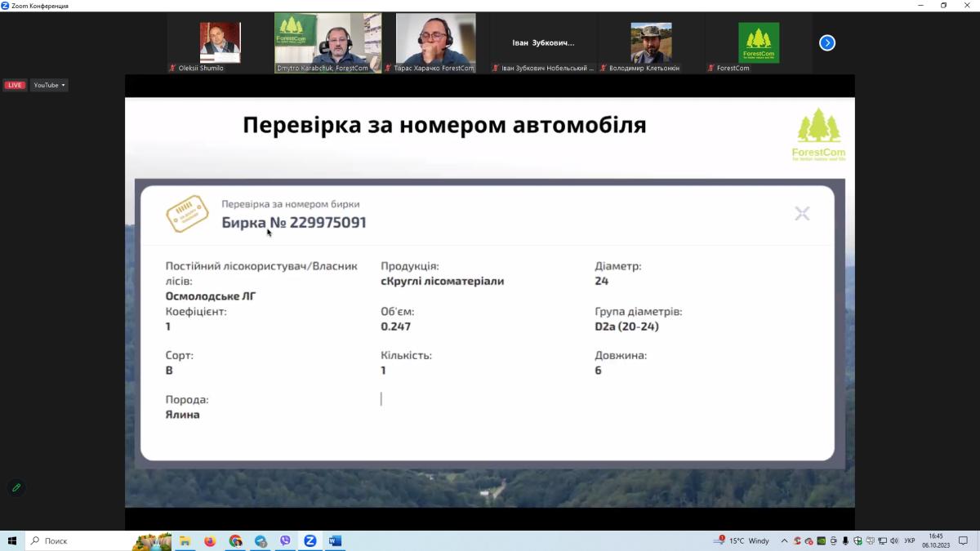Click the red LIVE indicator badge
The image size is (980, 551).
pos(15,85)
